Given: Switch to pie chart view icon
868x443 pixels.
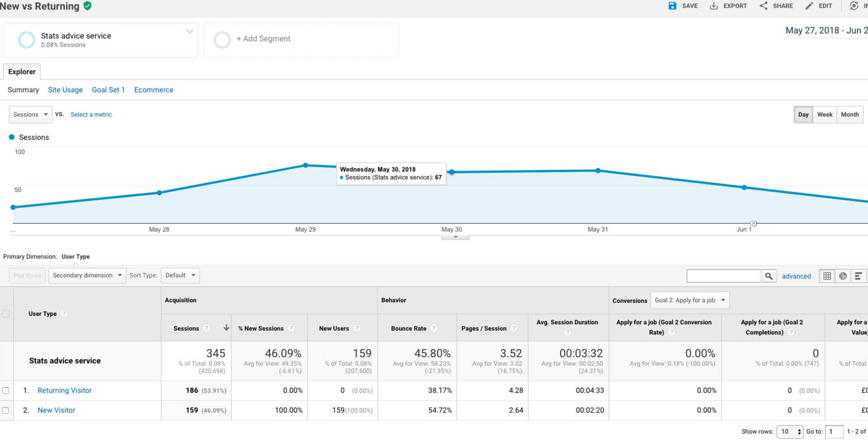Looking at the screenshot, I should click(x=843, y=276).
